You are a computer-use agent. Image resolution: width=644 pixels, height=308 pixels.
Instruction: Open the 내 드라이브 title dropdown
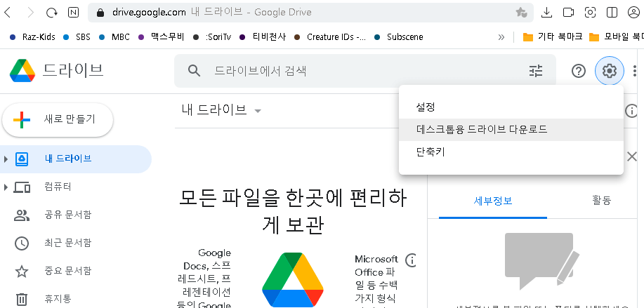221,110
